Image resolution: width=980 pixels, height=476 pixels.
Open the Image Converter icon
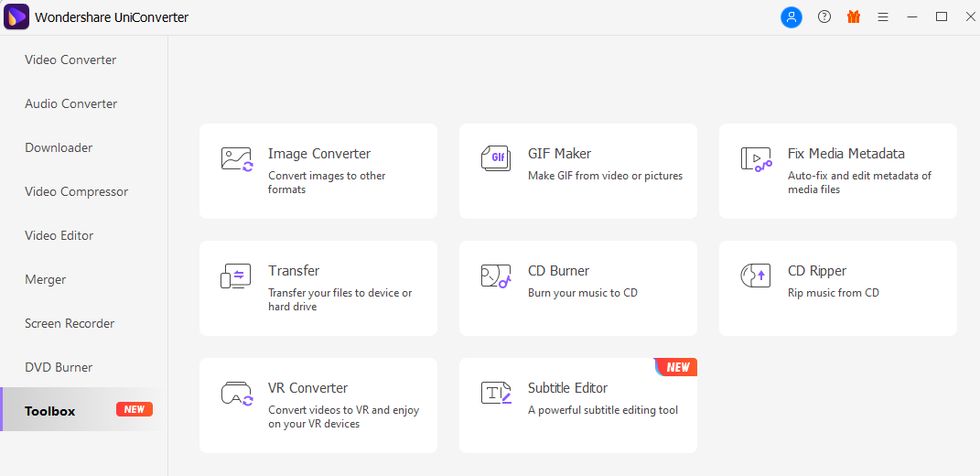(x=237, y=159)
